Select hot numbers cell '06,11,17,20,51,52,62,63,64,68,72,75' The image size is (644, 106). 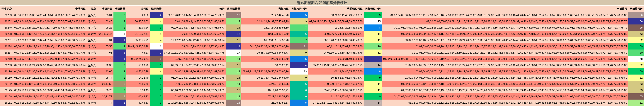click(194, 34)
